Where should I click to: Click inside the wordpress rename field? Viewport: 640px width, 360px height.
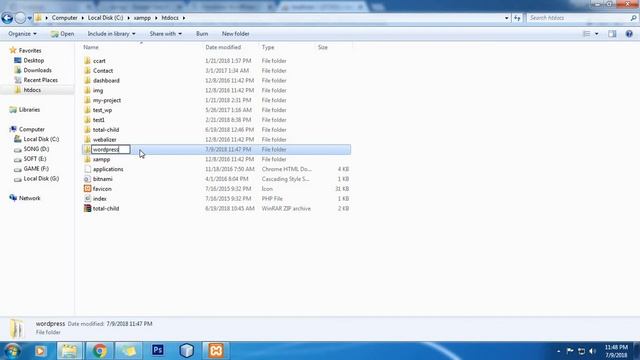pyautogui.click(x=111, y=149)
